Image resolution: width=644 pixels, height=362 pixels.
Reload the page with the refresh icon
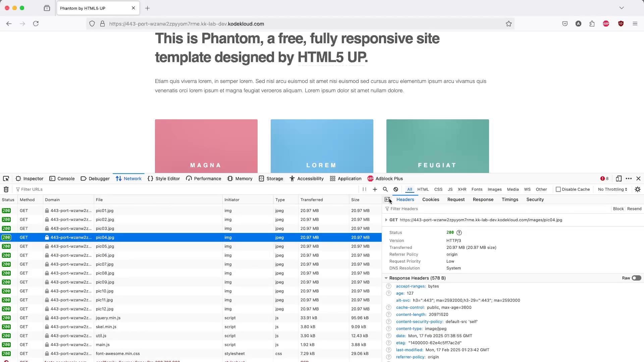[x=36, y=24]
